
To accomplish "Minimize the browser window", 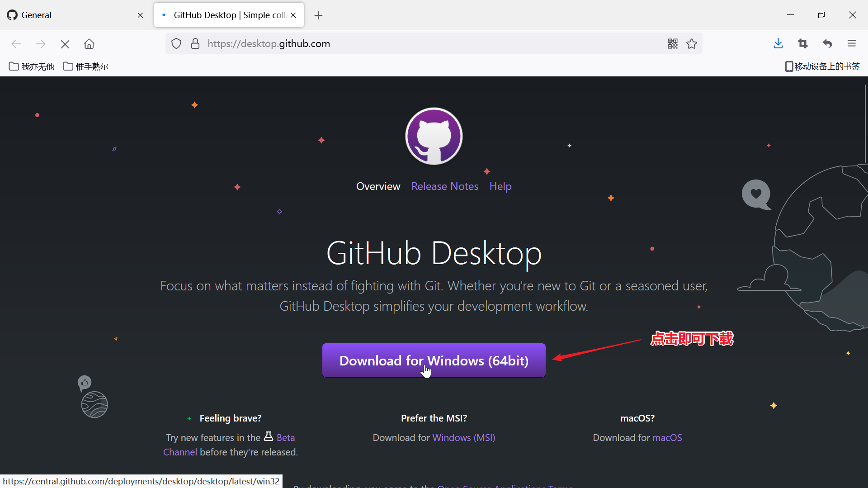I will 790,15.
